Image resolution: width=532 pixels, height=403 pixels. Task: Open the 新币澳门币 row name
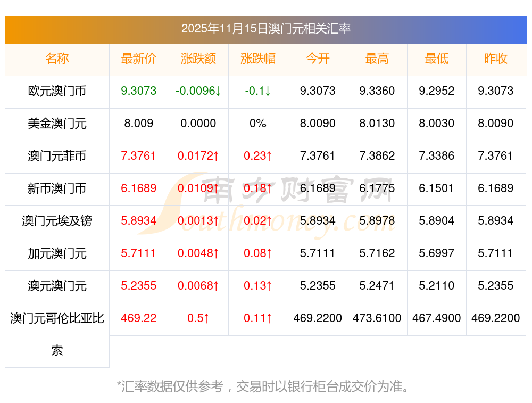pyautogui.click(x=57, y=188)
